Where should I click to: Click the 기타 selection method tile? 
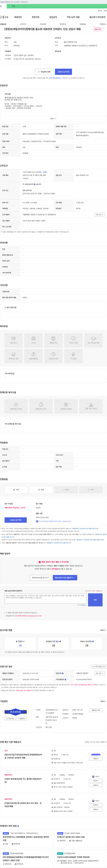click(x=91, y=490)
